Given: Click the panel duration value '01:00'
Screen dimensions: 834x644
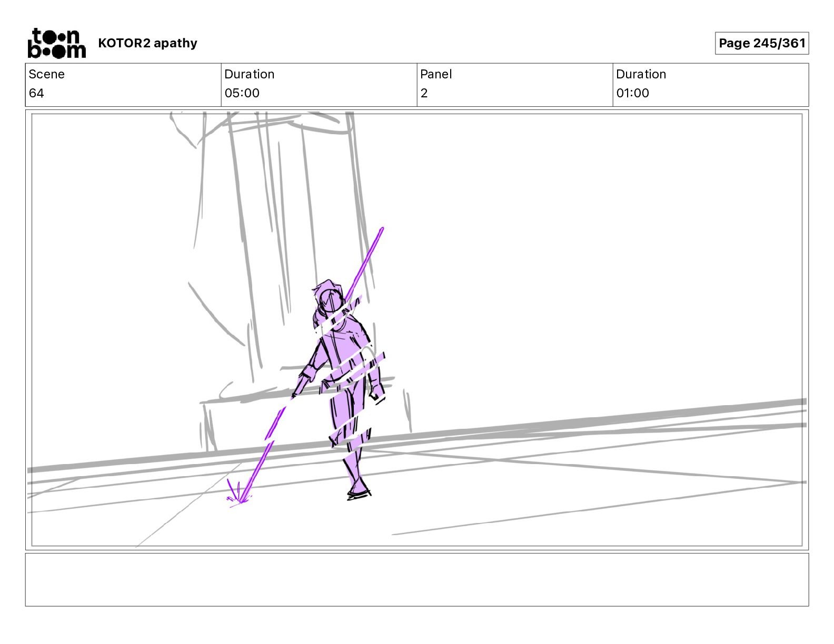Looking at the screenshot, I should [632, 93].
